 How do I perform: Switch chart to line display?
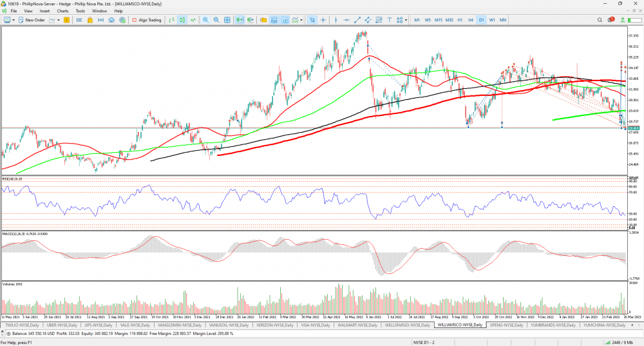tap(193, 20)
